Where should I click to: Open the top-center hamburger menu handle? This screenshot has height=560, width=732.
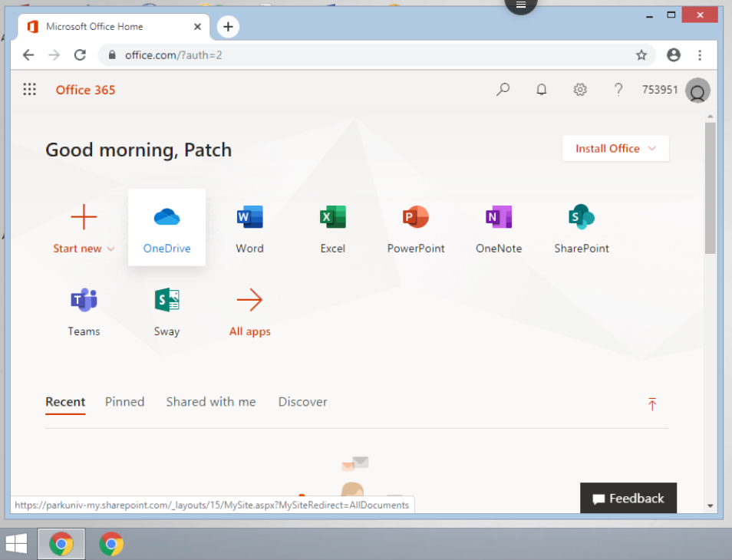[521, 5]
